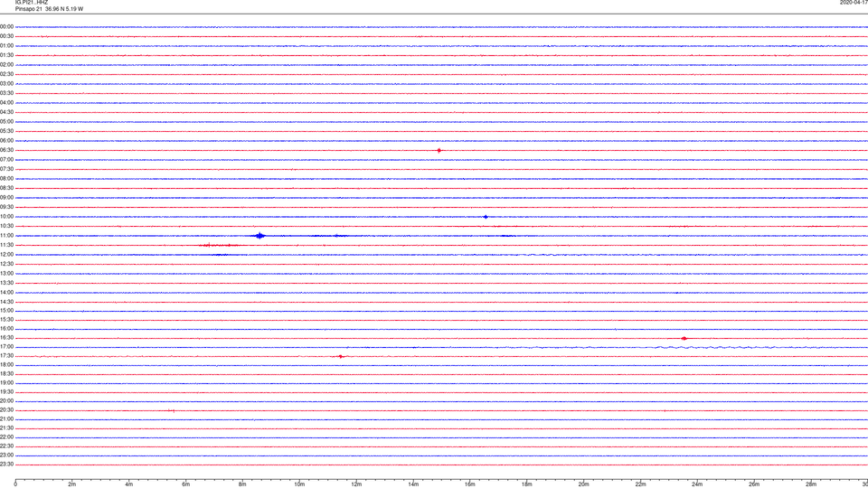868x488 pixels.
Task: Select the 10:00 trace time label
Action: click(x=6, y=216)
